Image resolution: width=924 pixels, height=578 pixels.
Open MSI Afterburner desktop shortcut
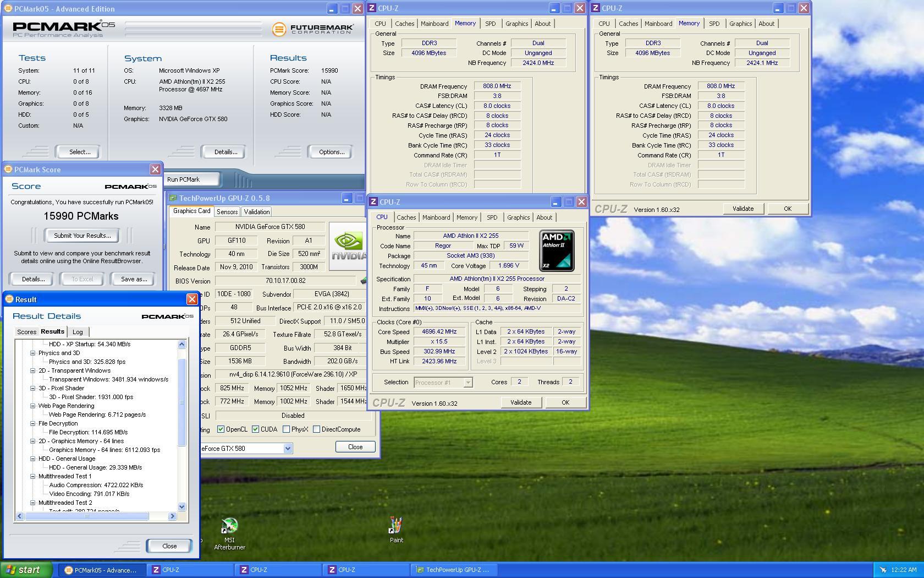[x=229, y=533]
